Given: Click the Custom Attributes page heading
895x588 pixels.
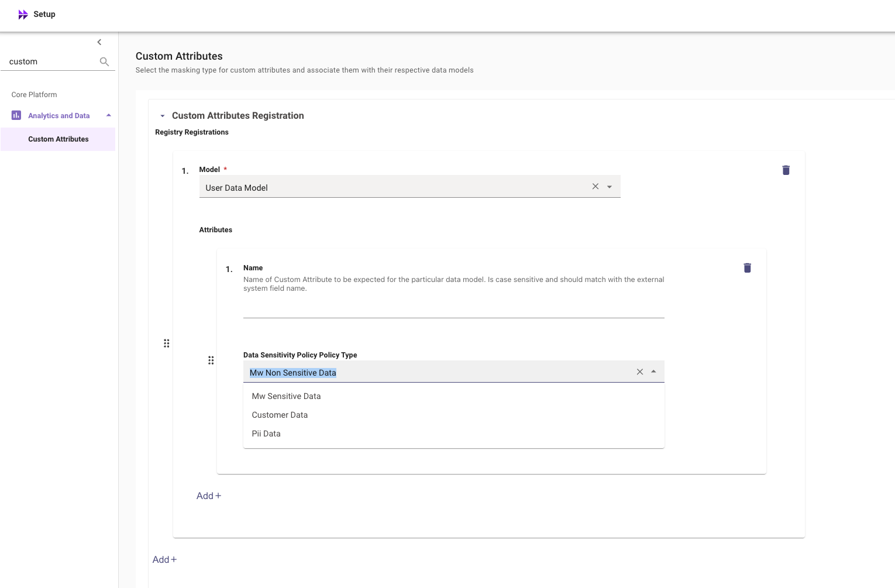Looking at the screenshot, I should (179, 56).
